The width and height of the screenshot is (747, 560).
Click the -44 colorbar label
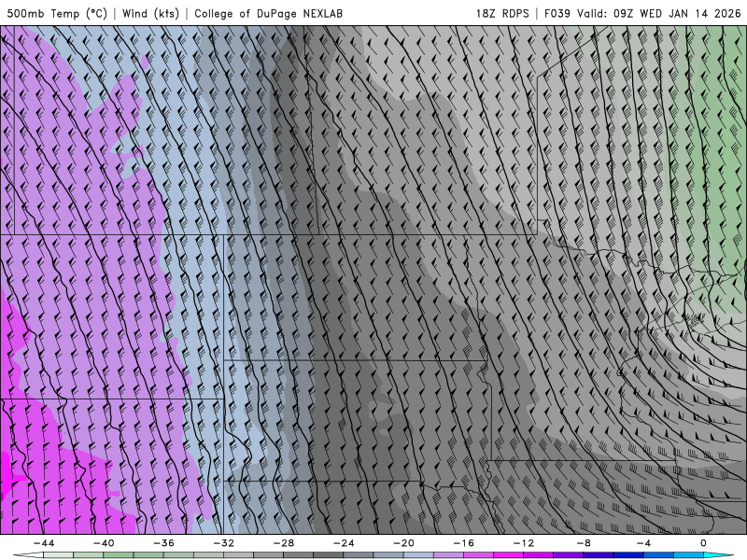pyautogui.click(x=44, y=543)
